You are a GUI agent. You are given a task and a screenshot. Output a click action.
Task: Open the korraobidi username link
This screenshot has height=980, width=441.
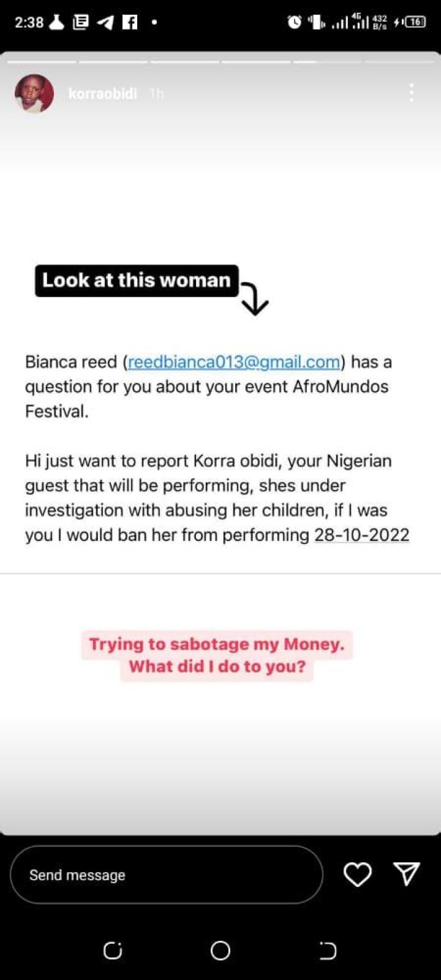pyautogui.click(x=102, y=94)
